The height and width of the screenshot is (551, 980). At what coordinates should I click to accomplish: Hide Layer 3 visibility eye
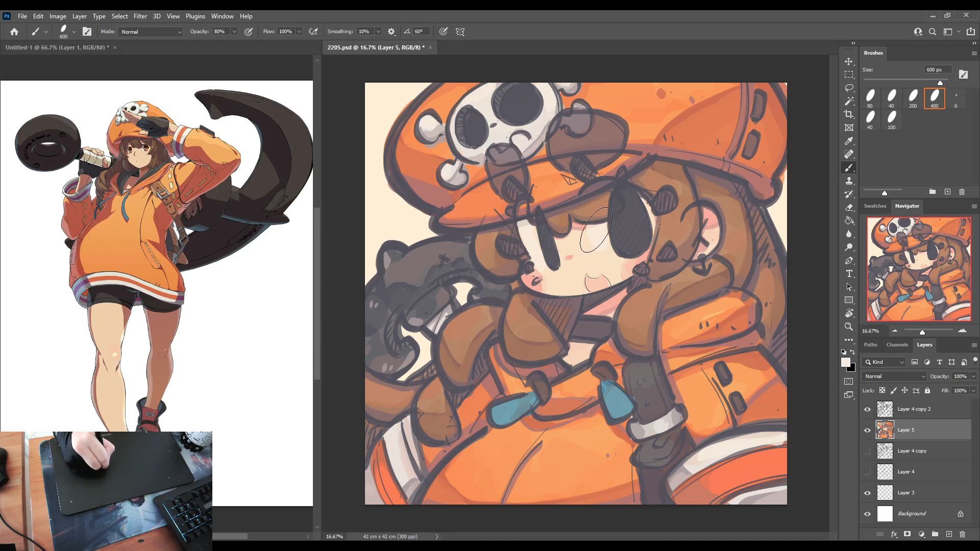tap(867, 493)
